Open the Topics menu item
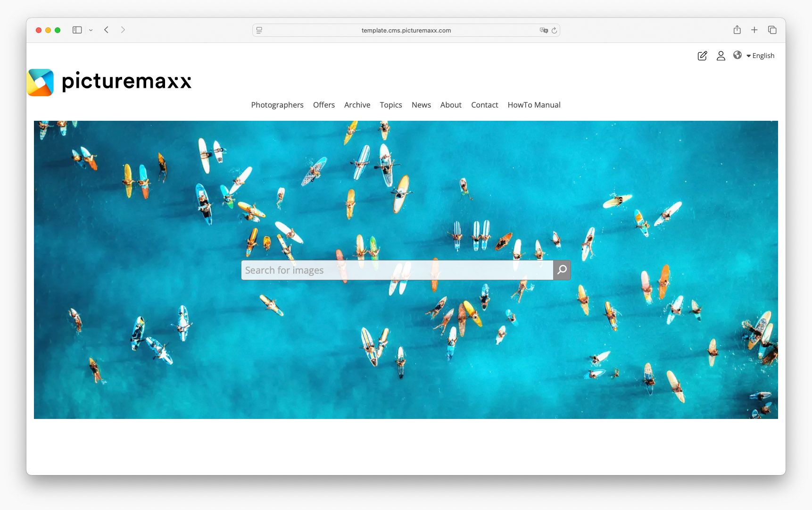The width and height of the screenshot is (812, 510). coord(391,105)
